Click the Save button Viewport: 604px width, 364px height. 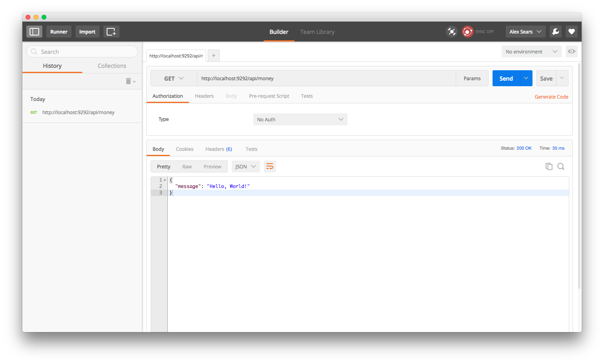tap(546, 78)
